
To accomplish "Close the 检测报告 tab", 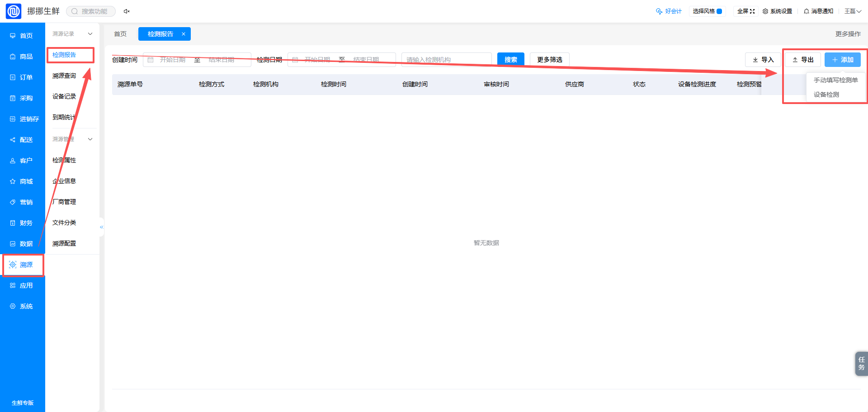I will (x=184, y=34).
